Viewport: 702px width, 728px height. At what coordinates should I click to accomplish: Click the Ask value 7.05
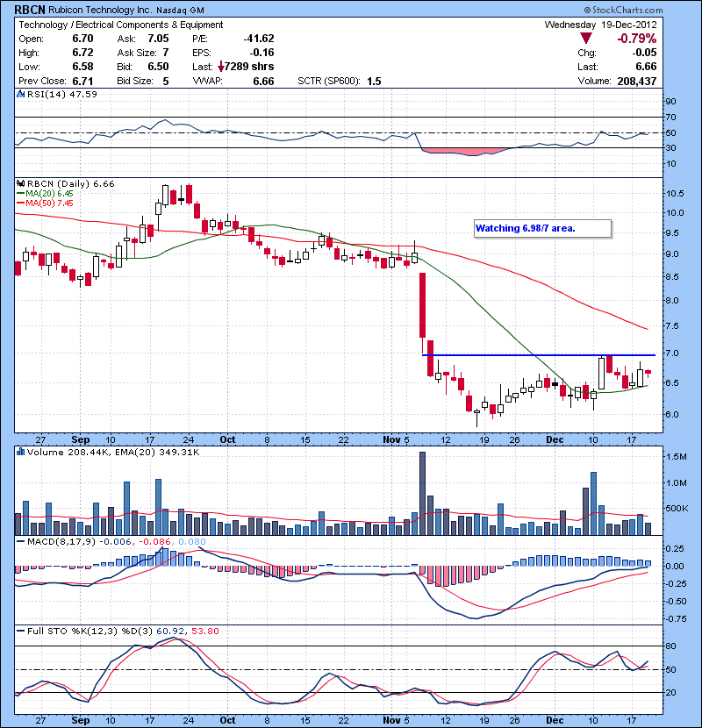coord(158,39)
